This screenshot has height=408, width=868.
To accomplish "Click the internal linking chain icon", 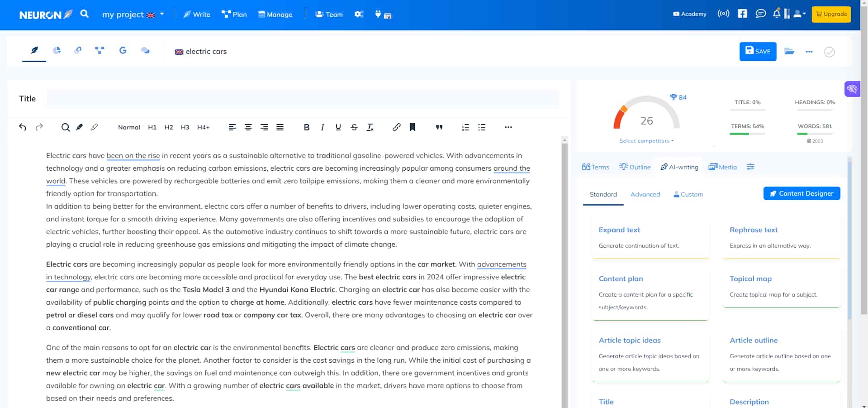I will point(77,51).
